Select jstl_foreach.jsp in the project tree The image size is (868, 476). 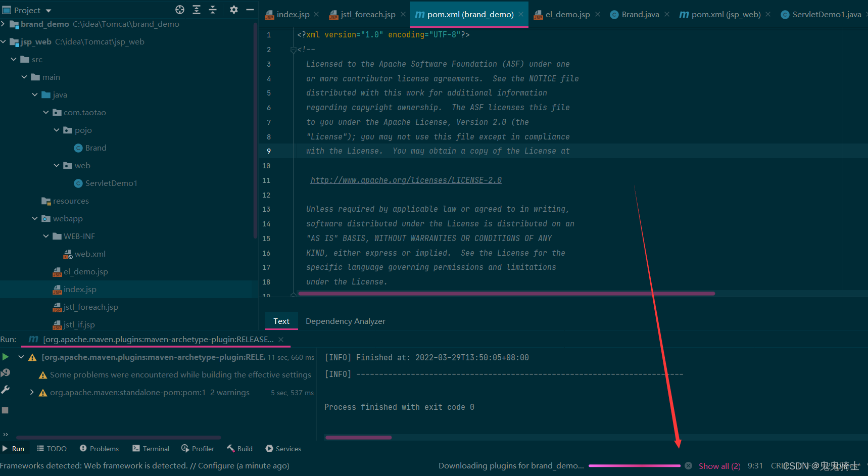(85, 307)
